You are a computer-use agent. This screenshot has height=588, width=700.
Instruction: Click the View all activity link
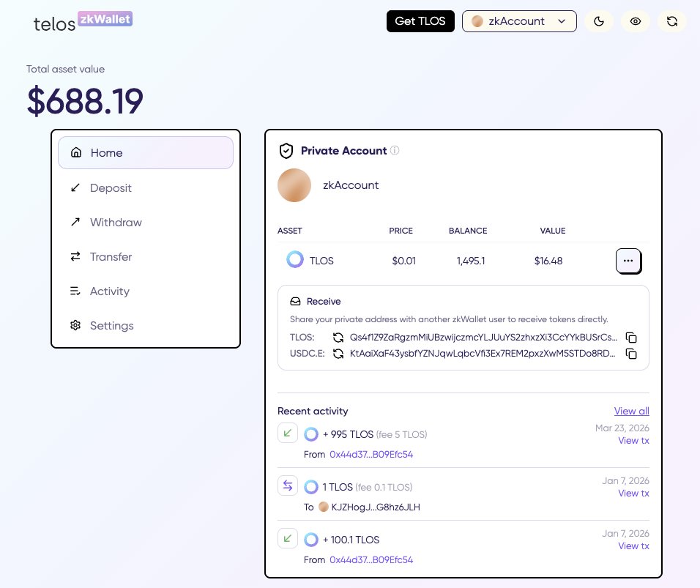coord(631,411)
